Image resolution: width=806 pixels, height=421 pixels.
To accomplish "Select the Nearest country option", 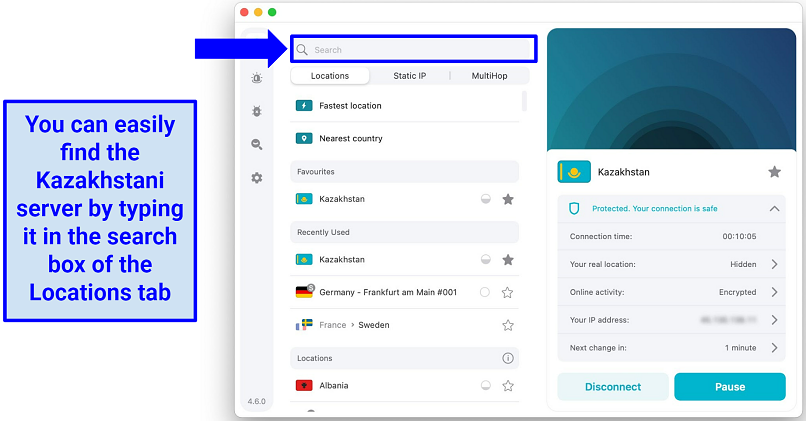I will click(405, 138).
